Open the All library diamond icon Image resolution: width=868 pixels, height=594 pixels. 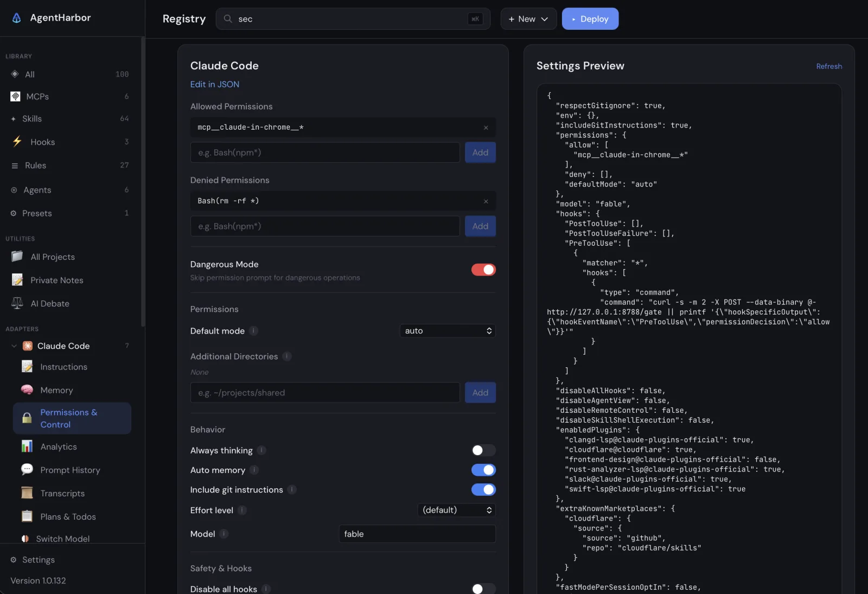[x=15, y=74]
